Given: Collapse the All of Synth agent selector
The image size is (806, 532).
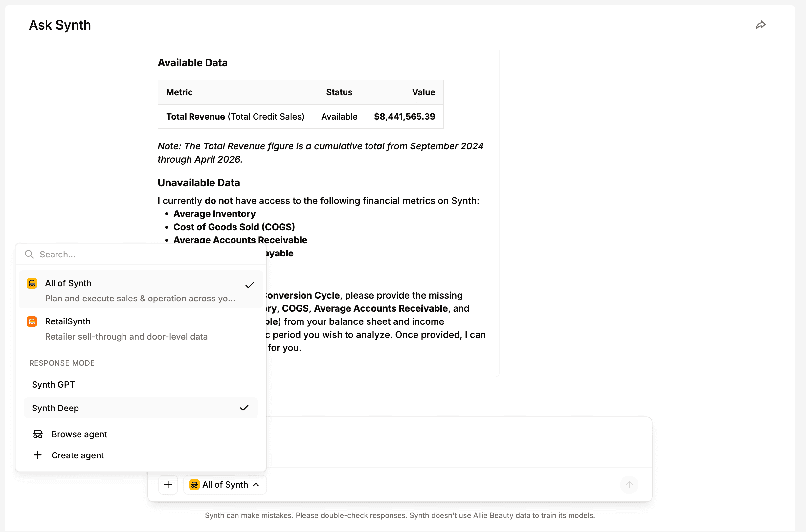Looking at the screenshot, I should [x=225, y=484].
